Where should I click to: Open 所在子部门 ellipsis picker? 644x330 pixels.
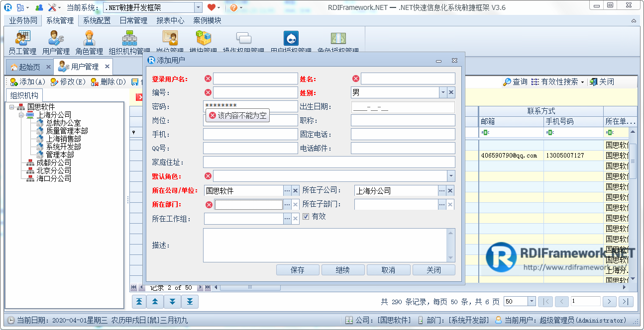(x=442, y=205)
